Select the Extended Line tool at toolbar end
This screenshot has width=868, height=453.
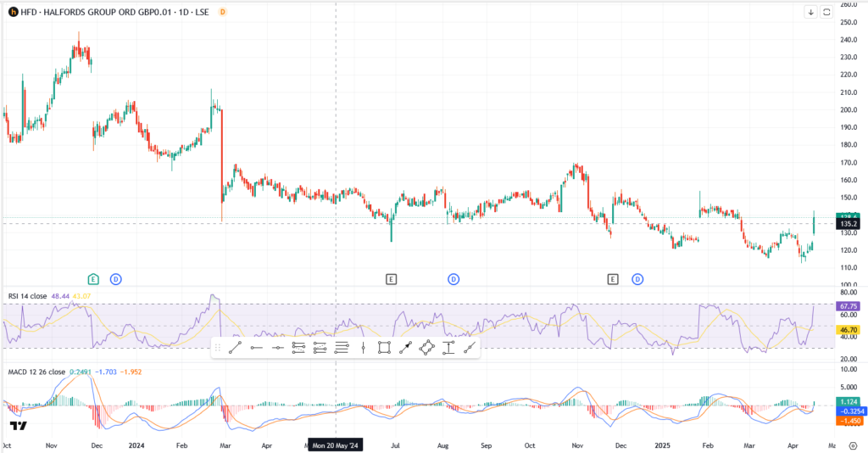[470, 348]
